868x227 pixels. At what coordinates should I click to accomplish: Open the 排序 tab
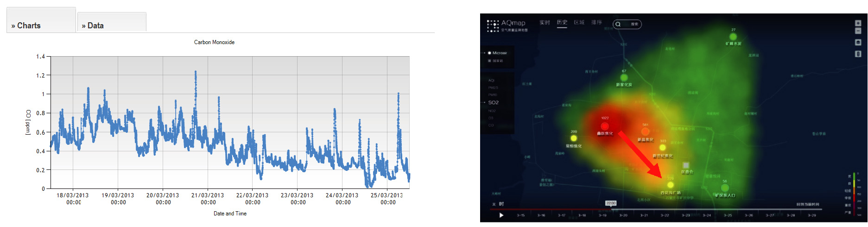[596, 22]
